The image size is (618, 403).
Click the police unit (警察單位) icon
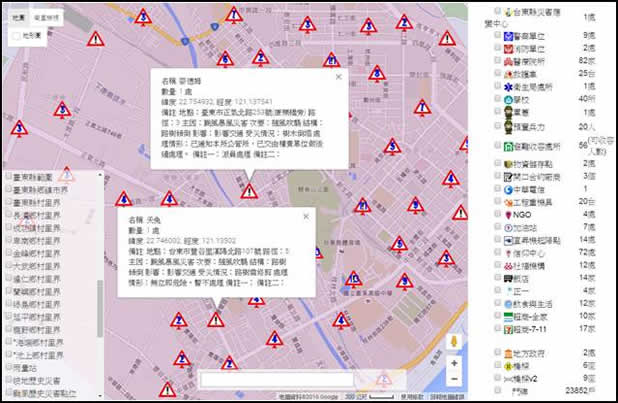click(x=508, y=36)
